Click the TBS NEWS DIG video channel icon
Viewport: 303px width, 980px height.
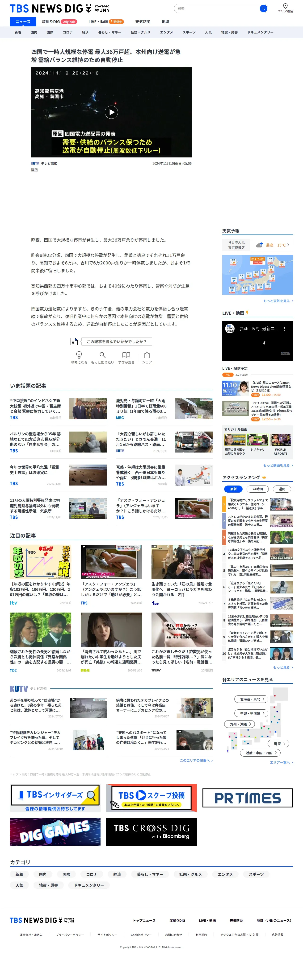click(230, 328)
